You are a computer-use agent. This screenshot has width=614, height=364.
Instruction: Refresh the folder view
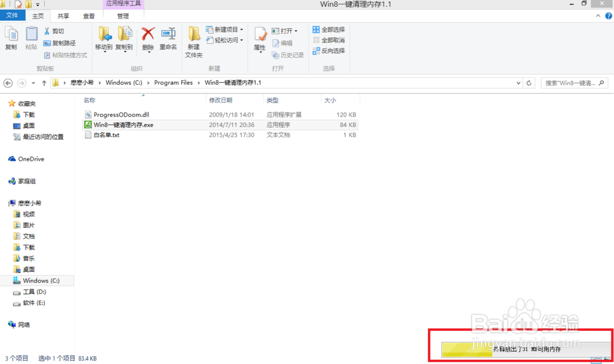click(528, 82)
